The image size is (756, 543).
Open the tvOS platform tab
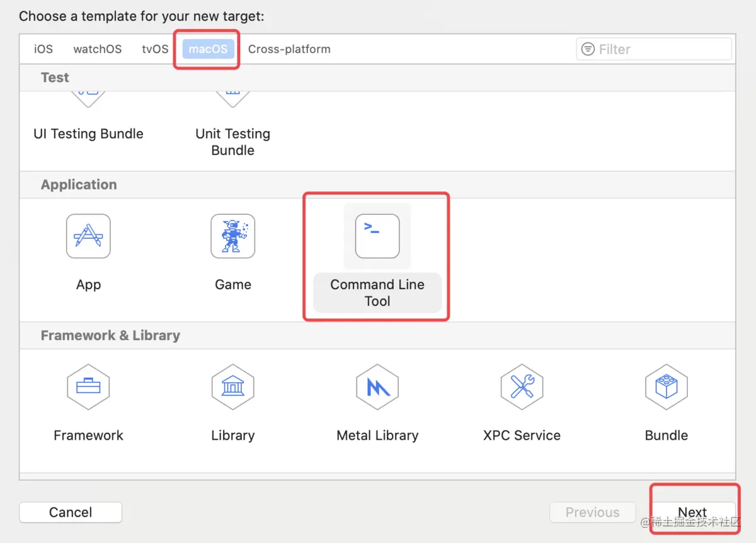coord(155,49)
